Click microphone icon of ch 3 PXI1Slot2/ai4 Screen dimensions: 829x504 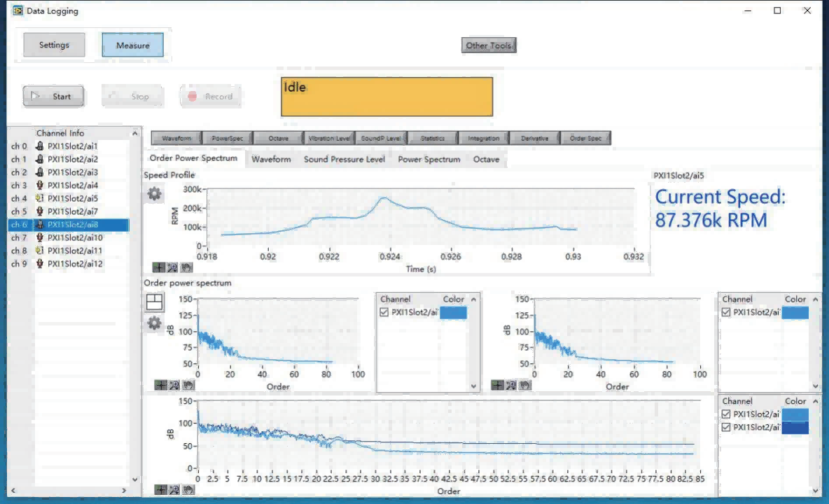[x=40, y=185]
